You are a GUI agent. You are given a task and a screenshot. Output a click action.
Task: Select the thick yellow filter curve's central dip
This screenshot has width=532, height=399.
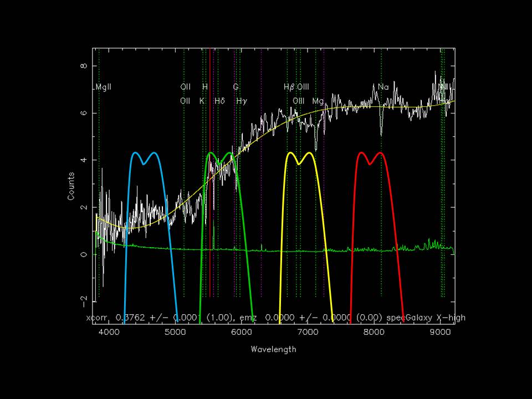[299, 164]
